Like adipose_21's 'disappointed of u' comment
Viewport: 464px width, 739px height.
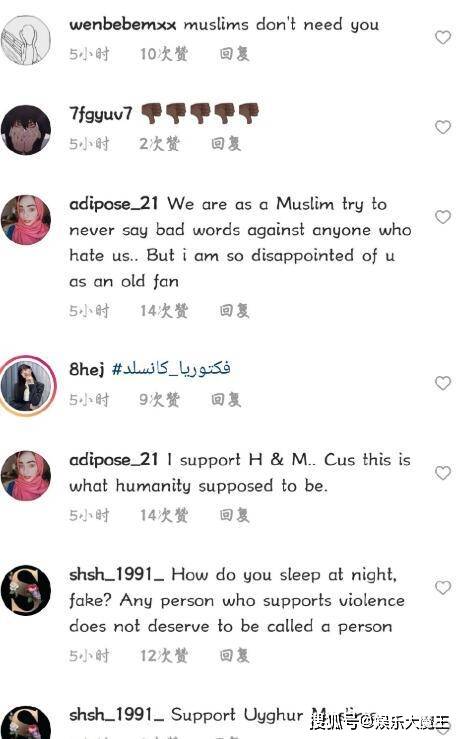443,217
